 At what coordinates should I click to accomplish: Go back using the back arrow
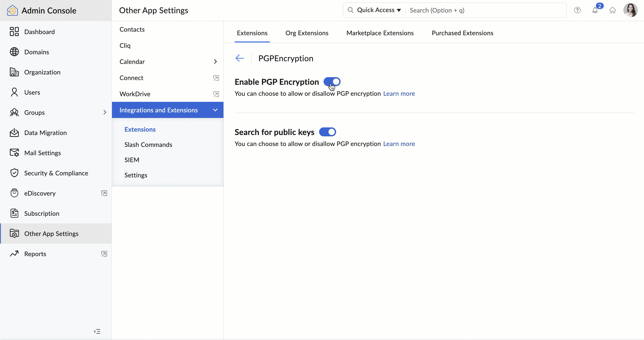(x=239, y=58)
